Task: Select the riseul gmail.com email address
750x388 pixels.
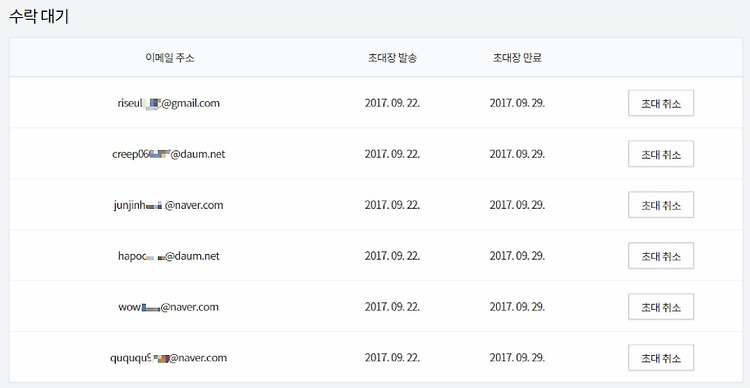Action: coord(168,103)
